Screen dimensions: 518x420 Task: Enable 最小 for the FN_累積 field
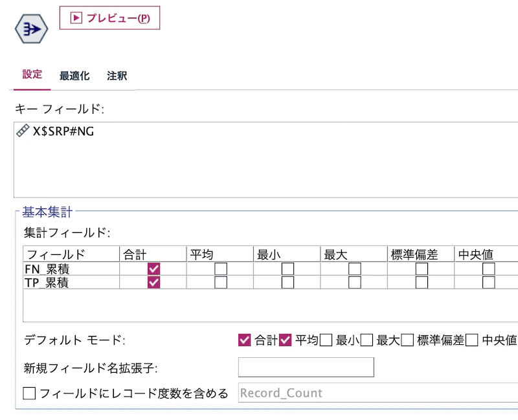tap(287, 267)
